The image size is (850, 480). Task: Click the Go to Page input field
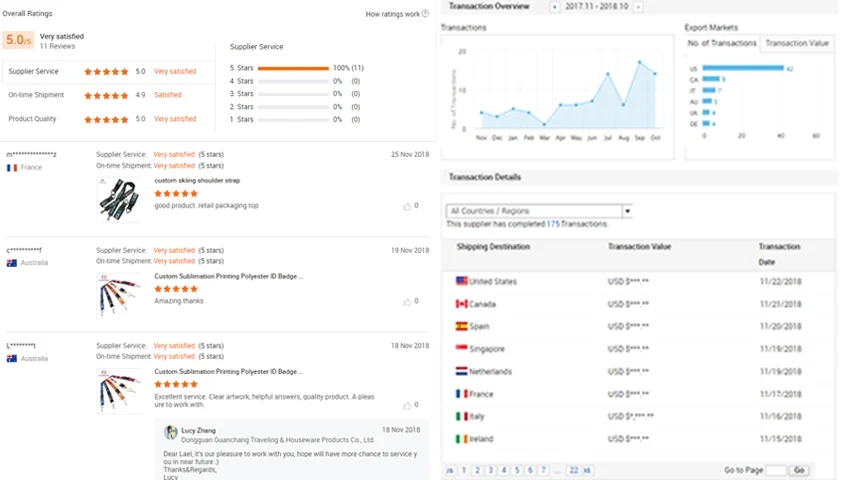pos(776,470)
